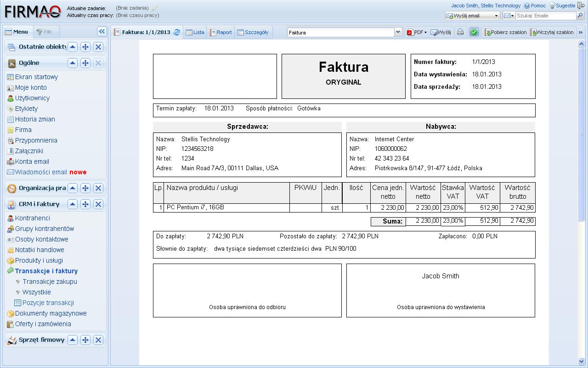Collapse the left sidebar with double arrow
The width and height of the screenshot is (588, 368).
(102, 31)
